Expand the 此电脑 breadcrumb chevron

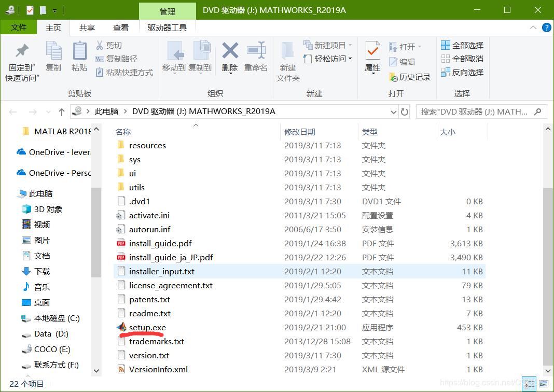[x=125, y=111]
